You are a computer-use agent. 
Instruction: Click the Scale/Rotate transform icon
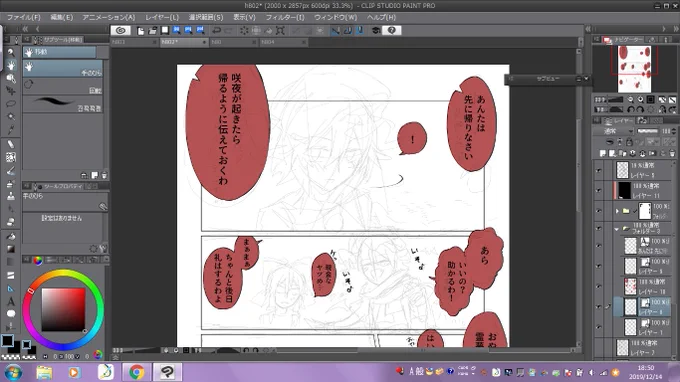coord(280,30)
